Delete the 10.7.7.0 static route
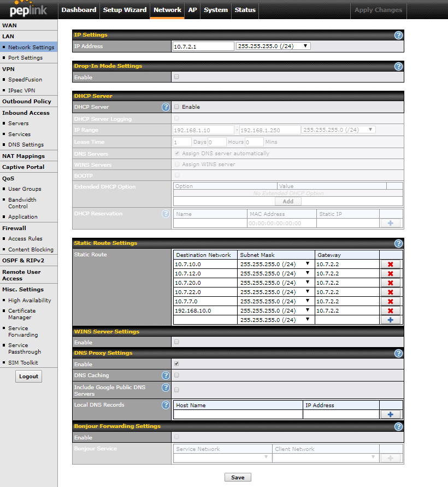 [x=390, y=302]
